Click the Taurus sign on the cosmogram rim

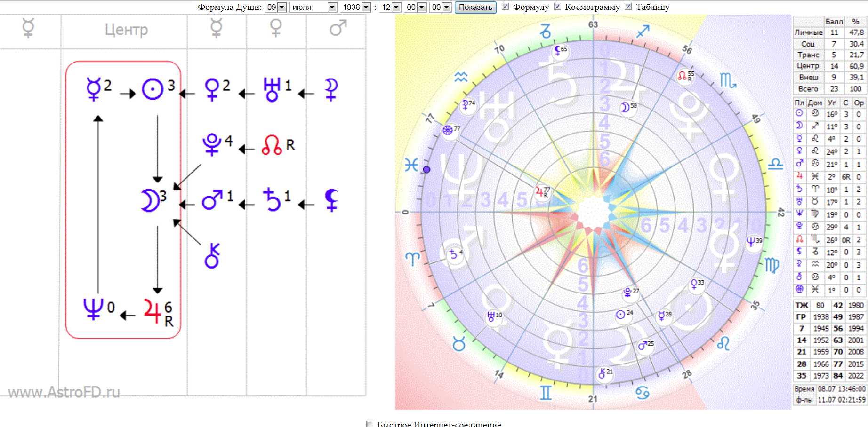click(459, 344)
